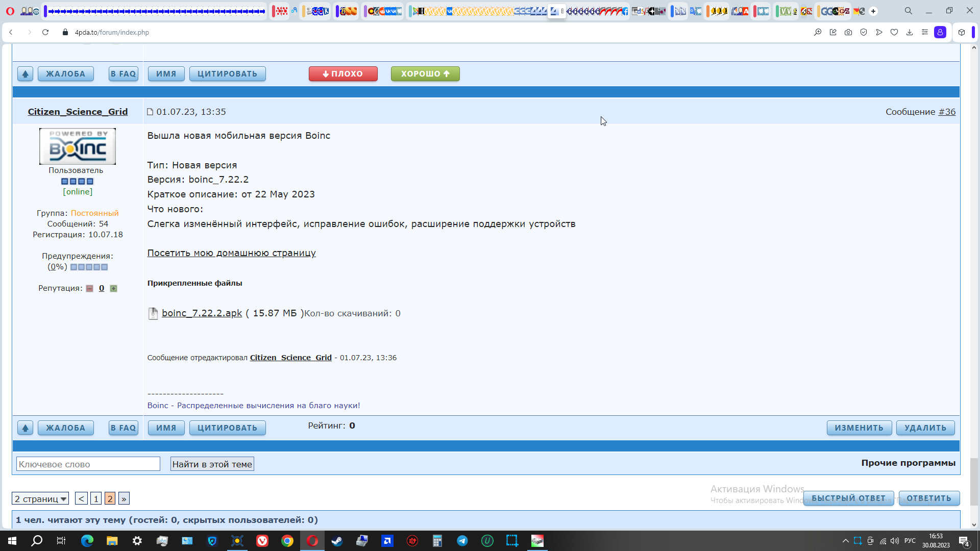Reload the page with refresh icon
Screen dimensions: 980x551
tap(45, 32)
